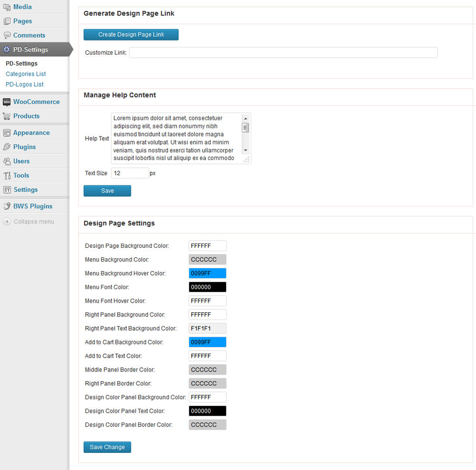Click the Right Panel Background Color field
This screenshot has width=476, height=470.
click(x=208, y=314)
